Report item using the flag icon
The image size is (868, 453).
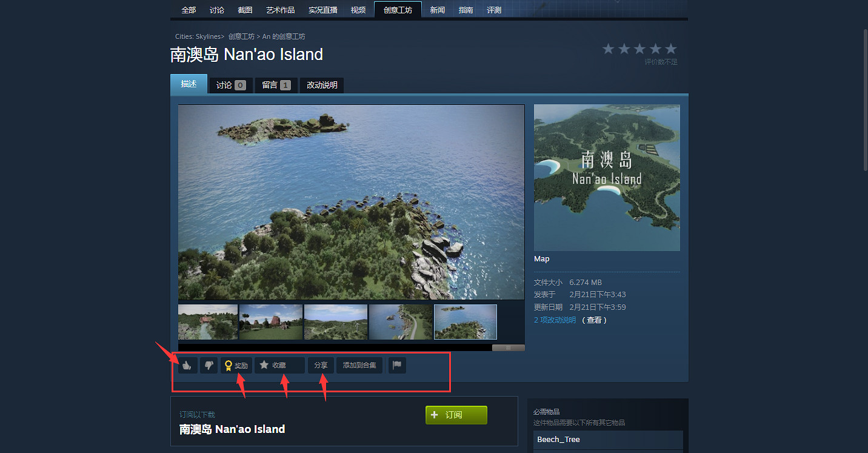[397, 366]
